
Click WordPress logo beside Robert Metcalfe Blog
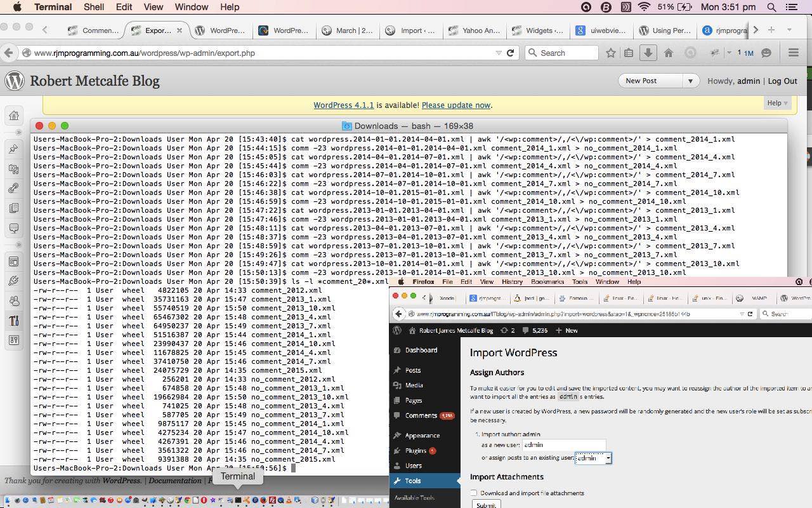tap(15, 81)
